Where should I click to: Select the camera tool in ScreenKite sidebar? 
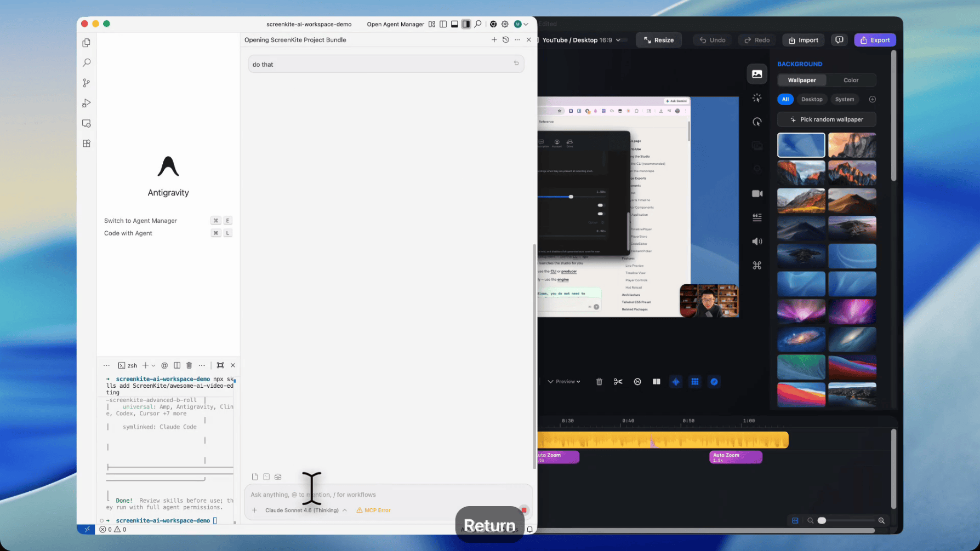(x=757, y=193)
